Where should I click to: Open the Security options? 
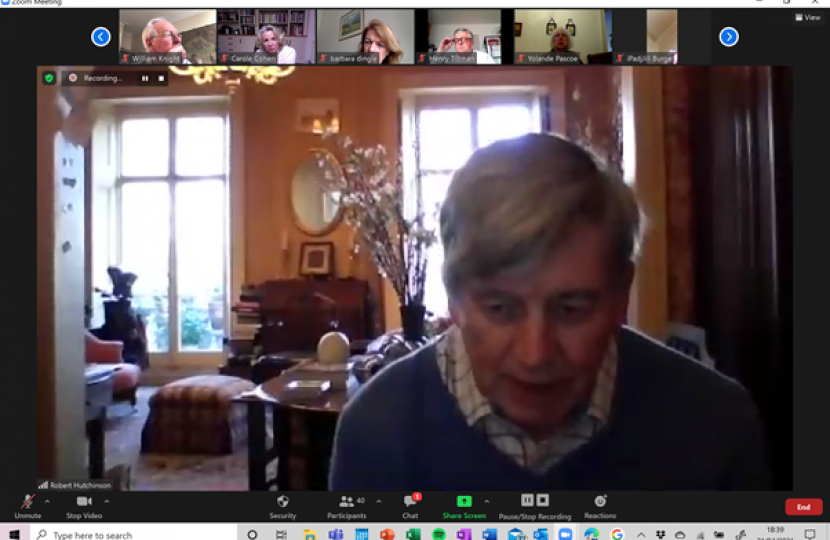click(x=282, y=503)
